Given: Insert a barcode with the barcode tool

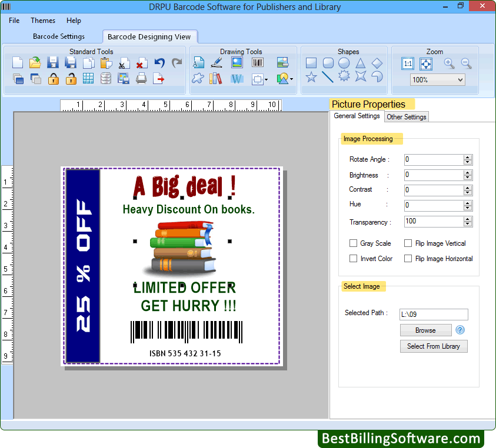Looking at the screenshot, I should pyautogui.click(x=258, y=62).
